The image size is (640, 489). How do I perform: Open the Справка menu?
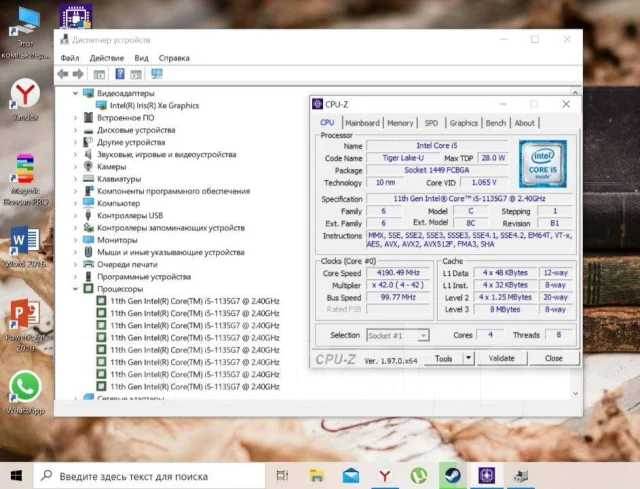pos(174,58)
